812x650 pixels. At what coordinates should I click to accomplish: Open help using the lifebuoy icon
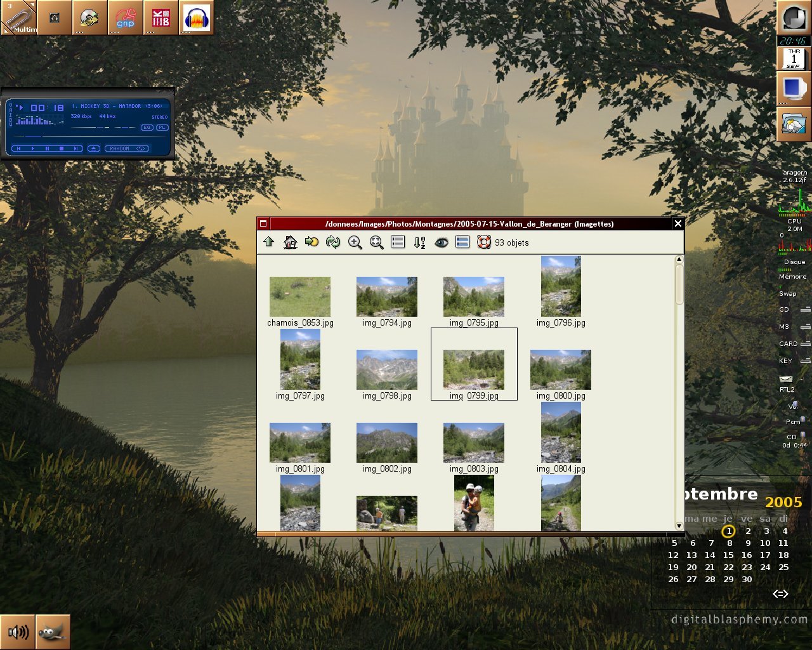(484, 242)
